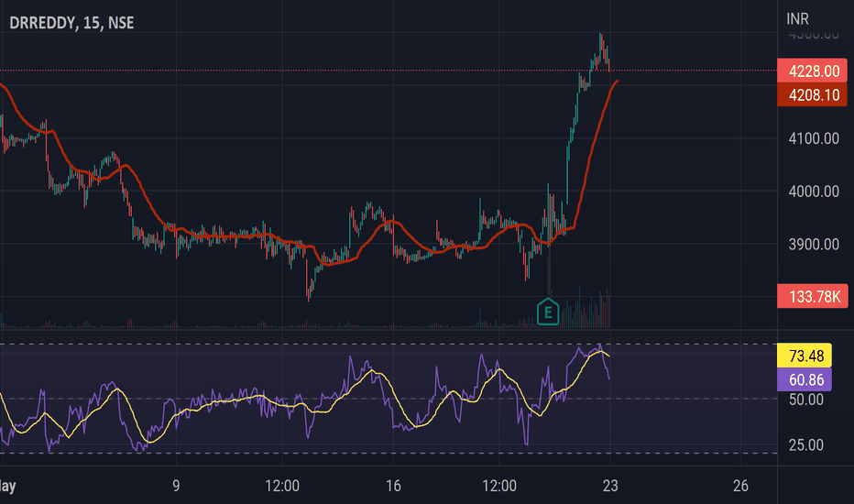Click date label 16 on time axis
This screenshot has width=854, height=504.
point(393,486)
